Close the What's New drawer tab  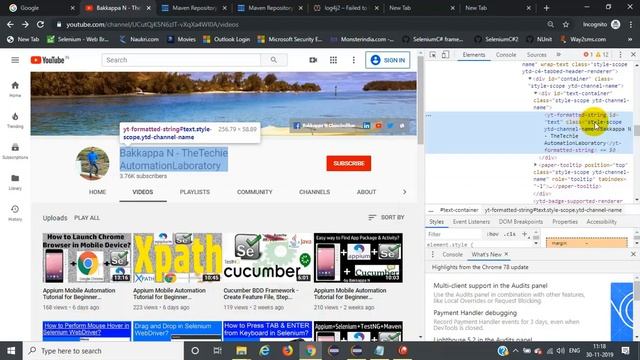(506, 254)
